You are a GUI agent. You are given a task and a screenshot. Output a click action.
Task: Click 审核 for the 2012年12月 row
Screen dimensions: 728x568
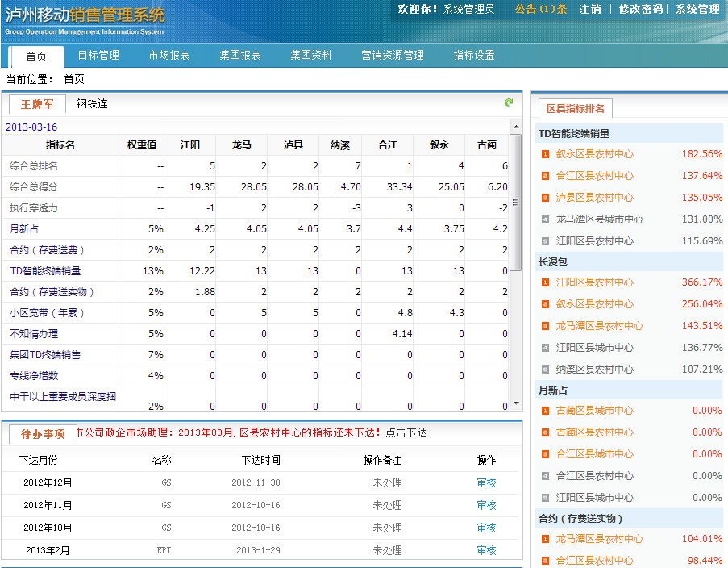(486, 482)
